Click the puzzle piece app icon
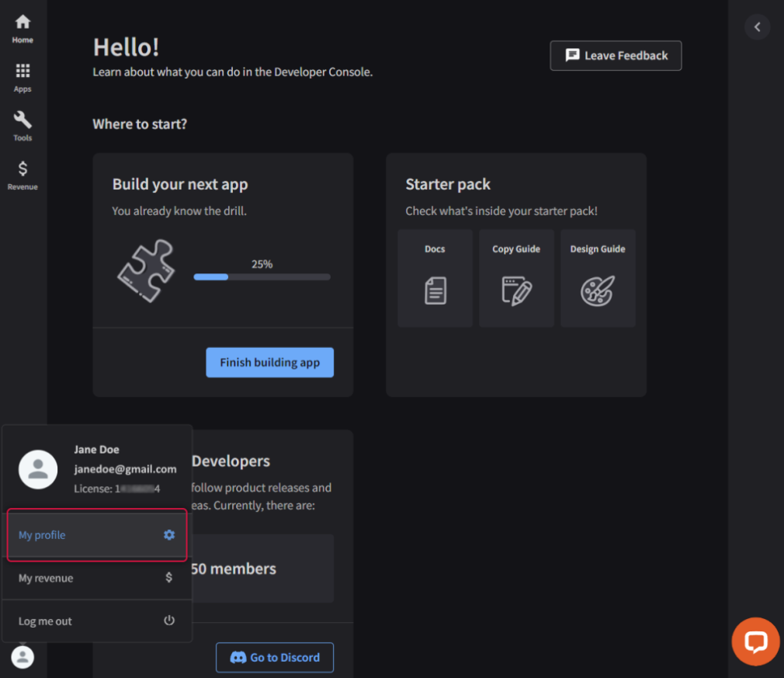This screenshot has height=678, width=784. (x=146, y=270)
